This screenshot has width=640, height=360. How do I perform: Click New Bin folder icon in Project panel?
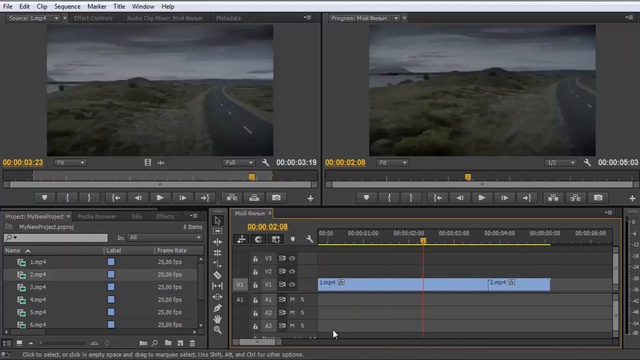pos(168,343)
